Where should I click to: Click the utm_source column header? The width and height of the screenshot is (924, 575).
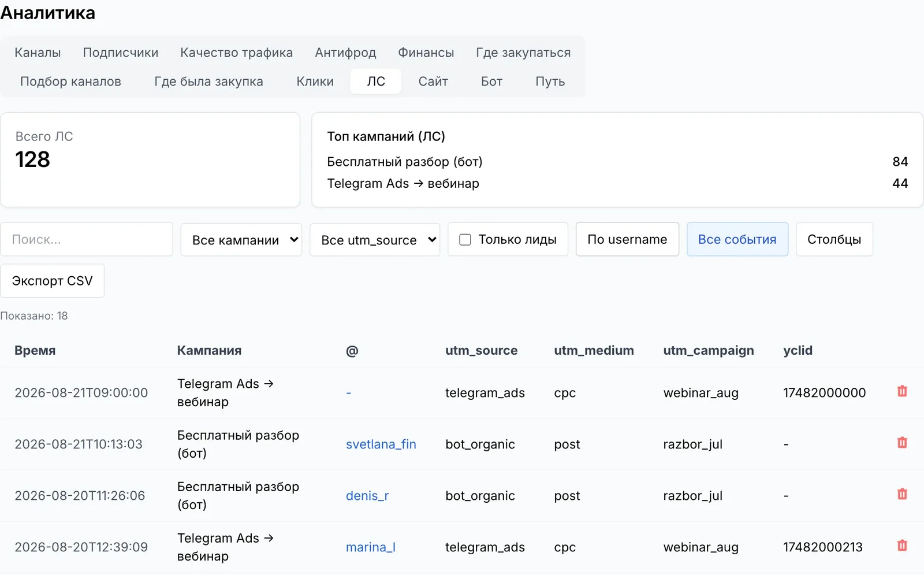481,350
